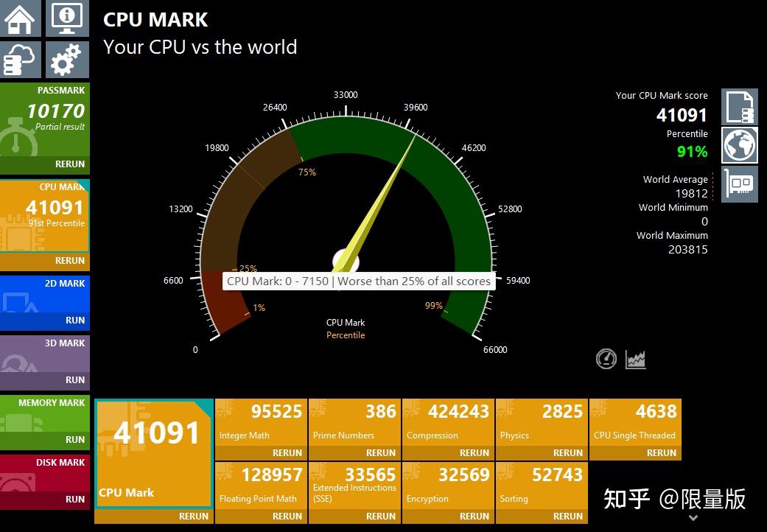Viewport: 767px width, 532px height.
Task: Open the PASSMARK 10170 tile
Action: [44, 119]
